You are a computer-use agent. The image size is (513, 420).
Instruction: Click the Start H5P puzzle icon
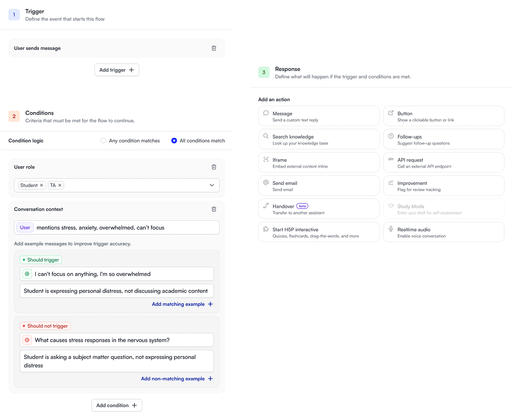click(x=266, y=229)
